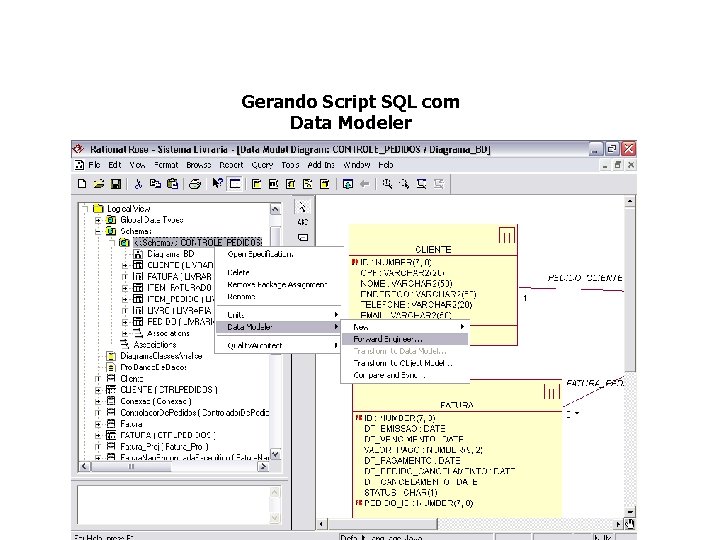Viewport: 720px width, 540px height.
Task: Click the diagram vertical scrollbar up arrow
Action: pyautogui.click(x=630, y=201)
